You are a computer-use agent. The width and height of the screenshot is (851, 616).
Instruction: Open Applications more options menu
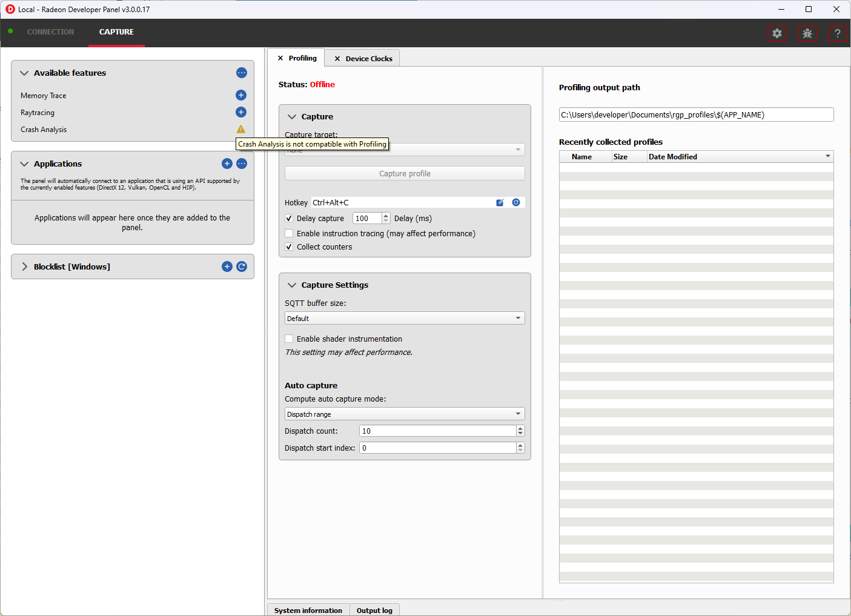pos(242,164)
